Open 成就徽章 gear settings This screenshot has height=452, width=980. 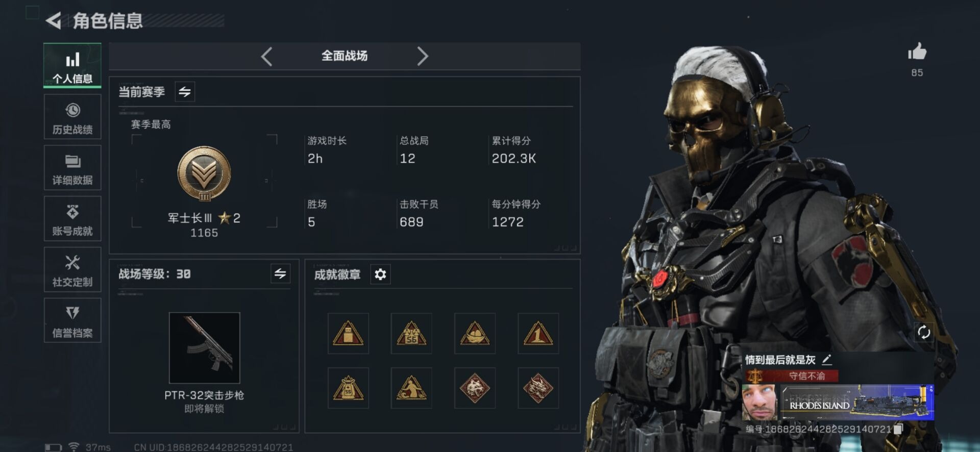(380, 274)
